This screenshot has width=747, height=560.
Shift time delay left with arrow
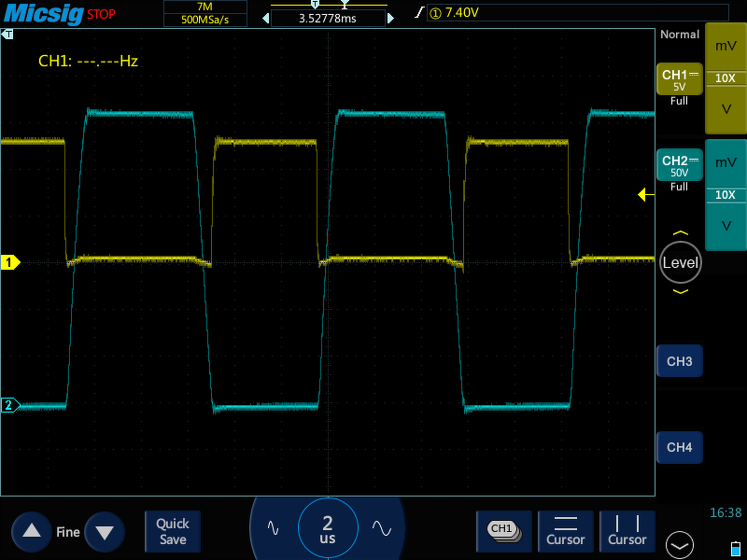tap(266, 19)
